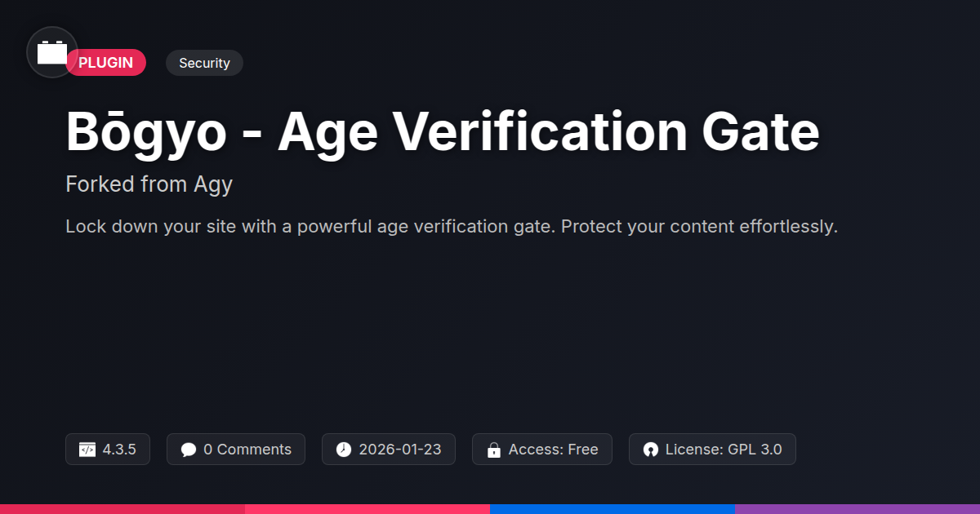Click the Bōgyo - Age Verification Gate title
Viewport: 980px width, 514px height.
[442, 132]
